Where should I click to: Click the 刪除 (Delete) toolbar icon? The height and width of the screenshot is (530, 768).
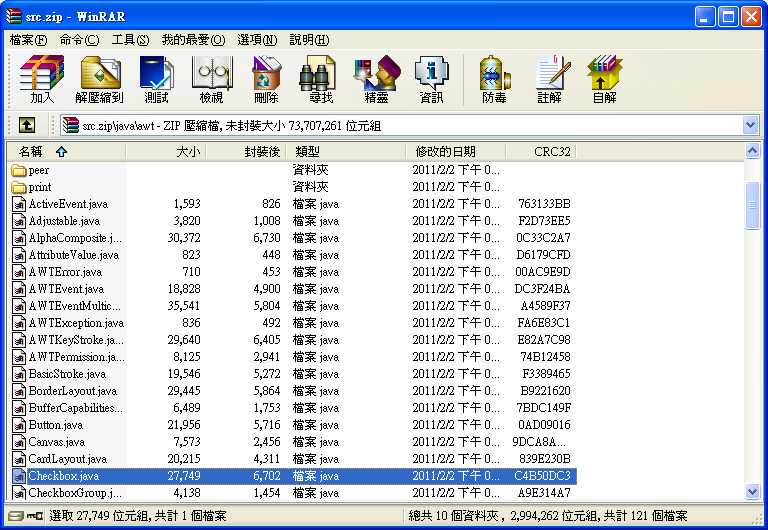[266, 79]
